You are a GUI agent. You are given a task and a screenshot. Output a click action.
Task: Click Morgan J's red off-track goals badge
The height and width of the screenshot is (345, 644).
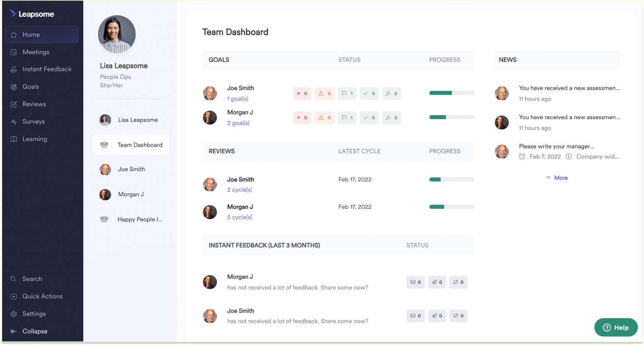(x=302, y=118)
